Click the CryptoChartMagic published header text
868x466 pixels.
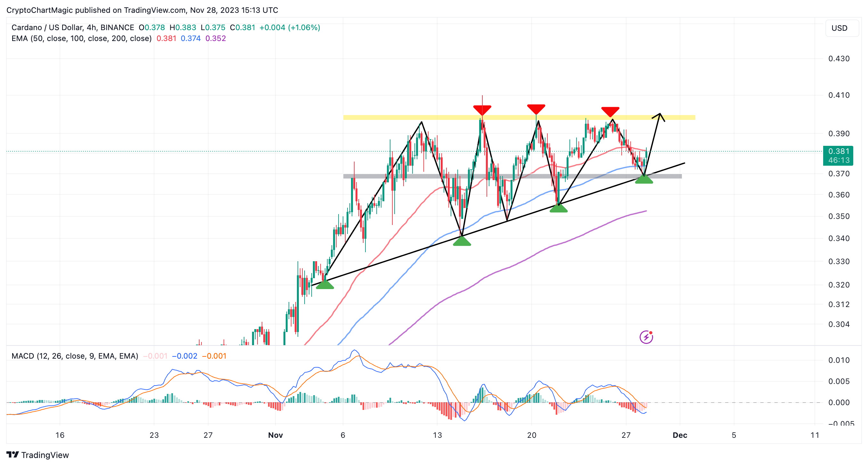coord(142,10)
